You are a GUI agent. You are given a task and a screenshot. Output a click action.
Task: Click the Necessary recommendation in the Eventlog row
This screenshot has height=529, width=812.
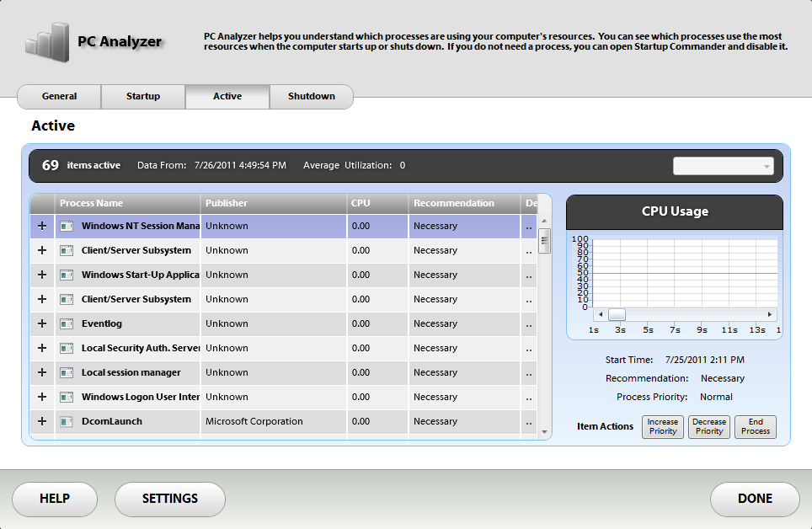tap(435, 323)
